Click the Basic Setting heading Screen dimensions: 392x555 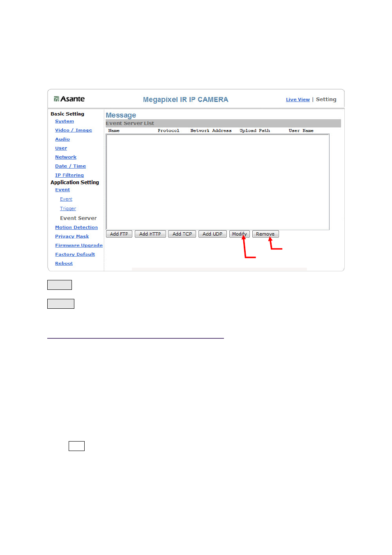click(67, 114)
